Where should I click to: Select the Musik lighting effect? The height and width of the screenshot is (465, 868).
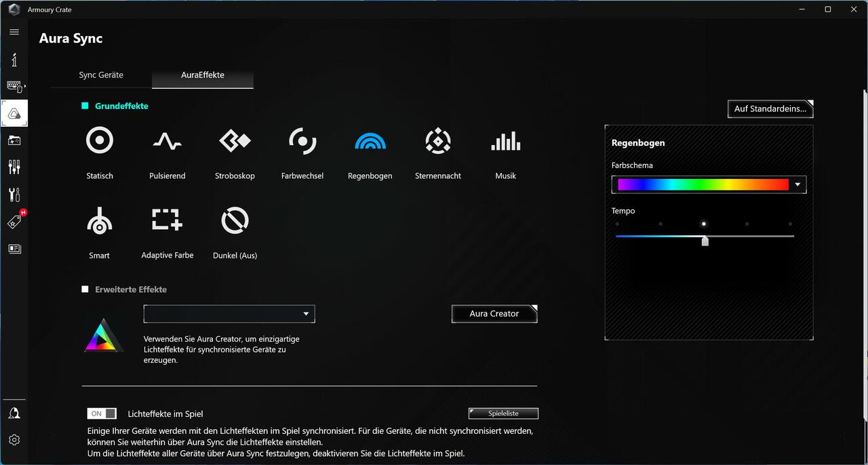point(506,141)
